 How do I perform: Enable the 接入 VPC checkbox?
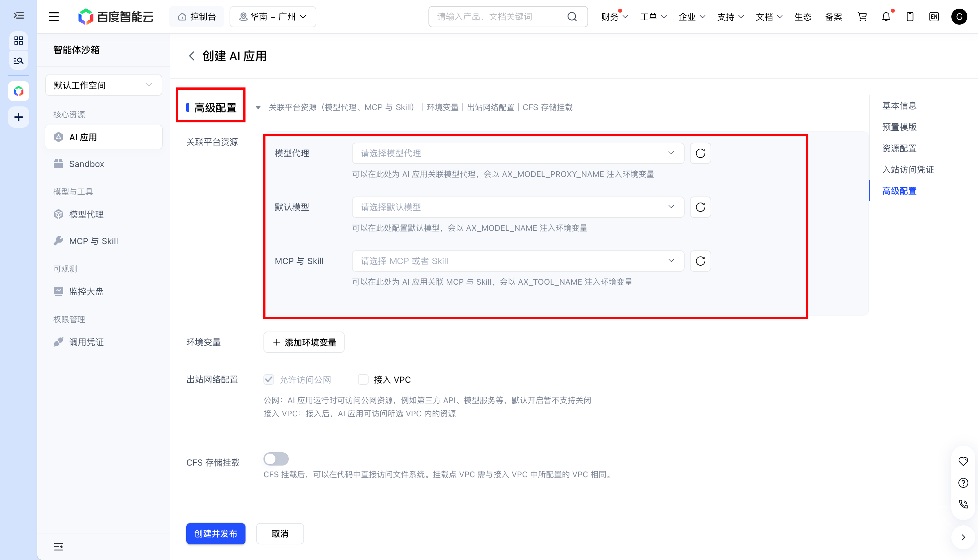363,380
